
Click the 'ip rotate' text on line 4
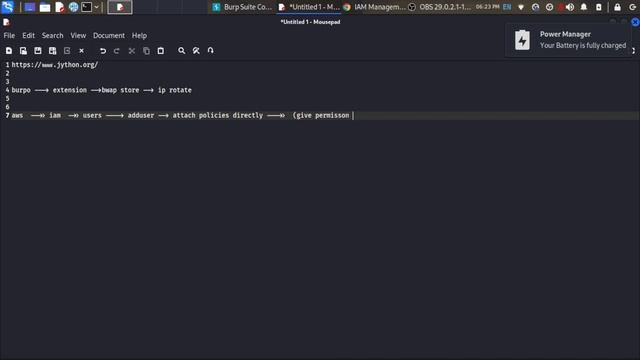(175, 90)
